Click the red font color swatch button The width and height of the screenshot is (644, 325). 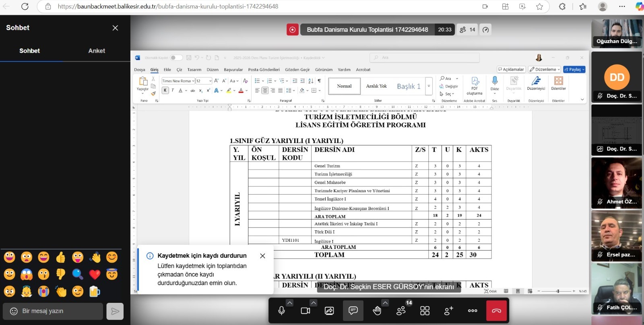point(241,91)
